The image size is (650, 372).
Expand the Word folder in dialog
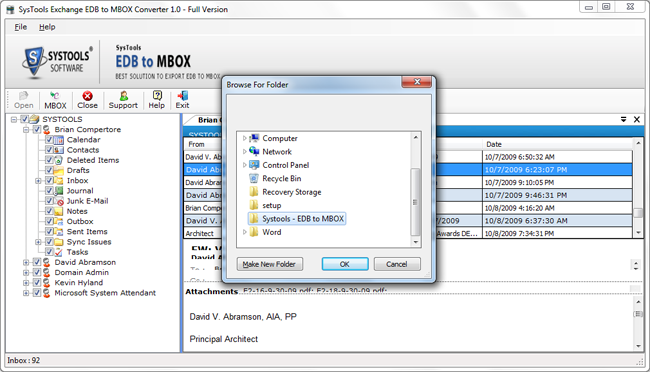[x=244, y=232]
